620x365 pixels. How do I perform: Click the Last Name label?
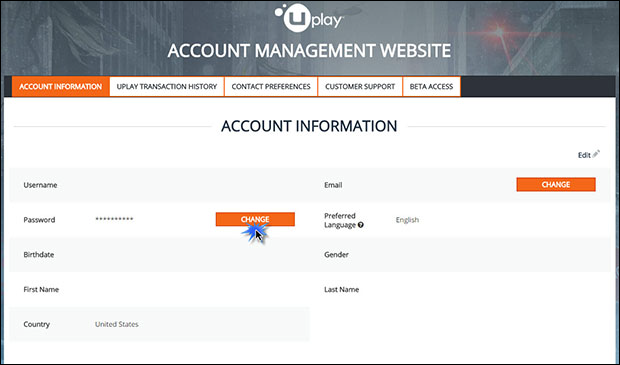342,289
